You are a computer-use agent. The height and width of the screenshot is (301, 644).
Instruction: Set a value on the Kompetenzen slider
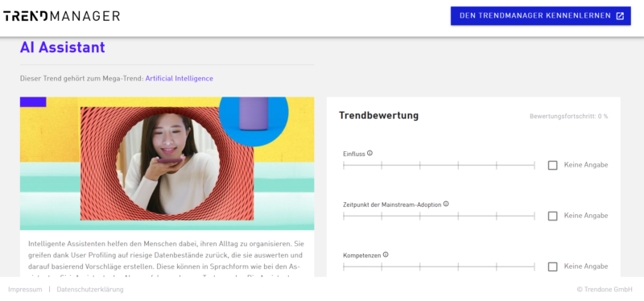pos(439,267)
